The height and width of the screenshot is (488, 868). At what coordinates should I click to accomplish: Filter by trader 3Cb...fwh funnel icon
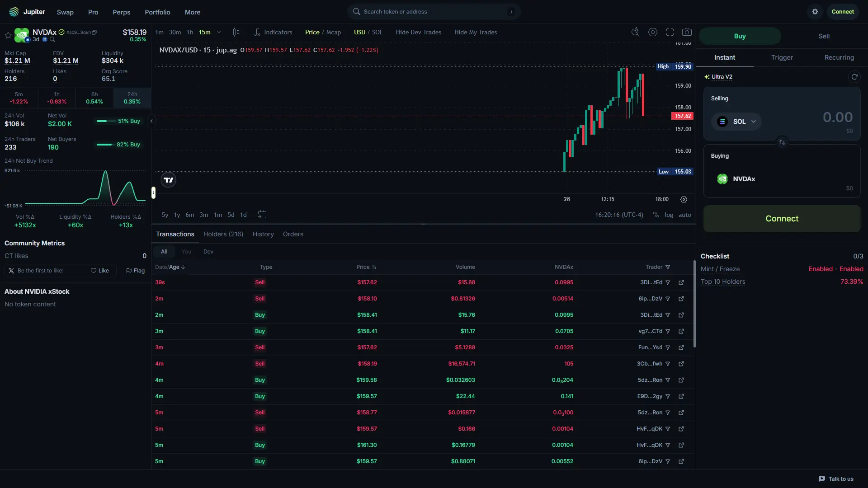(x=668, y=364)
